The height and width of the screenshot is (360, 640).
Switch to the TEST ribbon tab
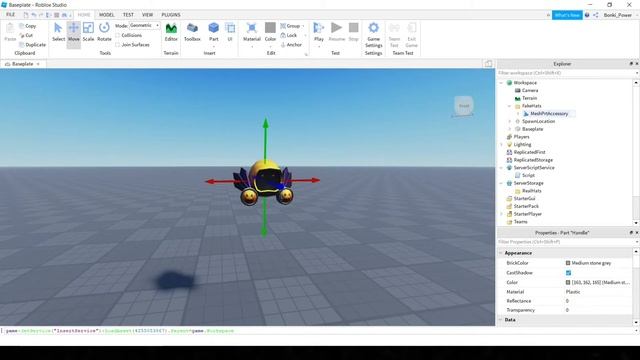point(128,15)
